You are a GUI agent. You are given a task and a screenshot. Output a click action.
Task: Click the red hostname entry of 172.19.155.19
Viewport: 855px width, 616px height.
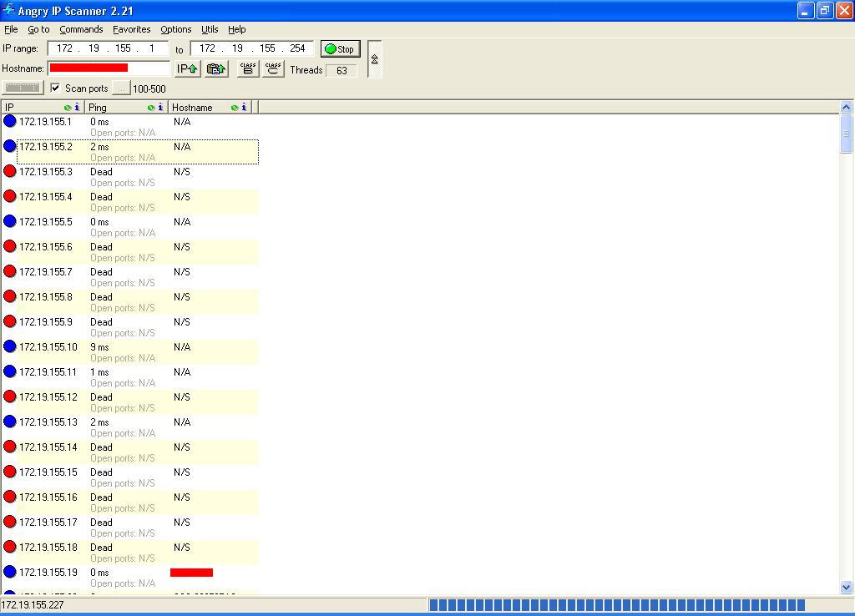coord(191,573)
